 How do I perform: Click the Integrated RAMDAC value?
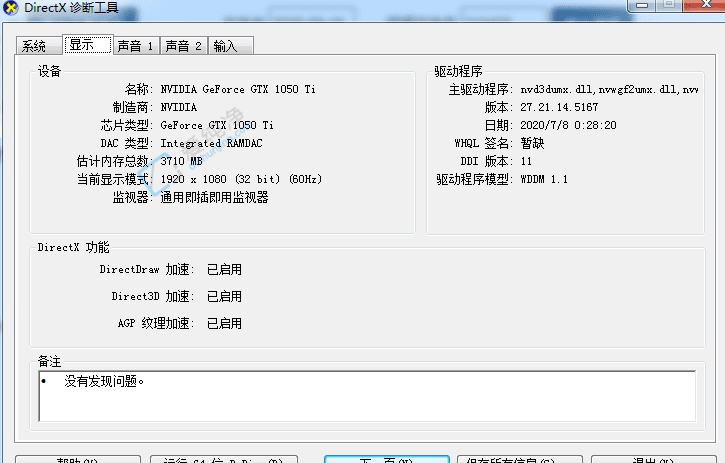point(211,143)
